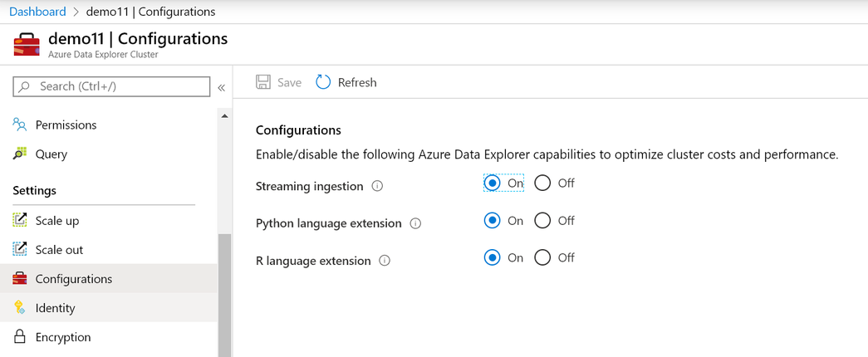Click the Configurations toolbox sidebar icon
Viewport: 868px width, 357px height.
tap(20, 279)
